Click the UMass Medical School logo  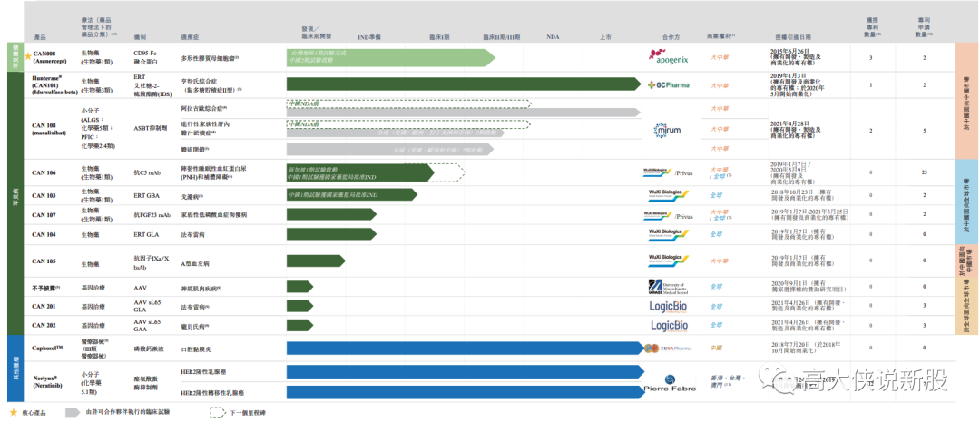[x=669, y=288]
